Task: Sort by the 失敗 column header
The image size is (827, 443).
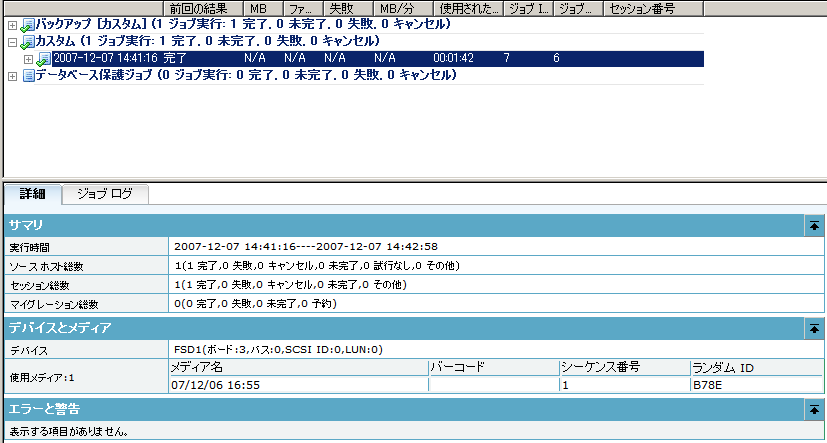Action: point(348,8)
